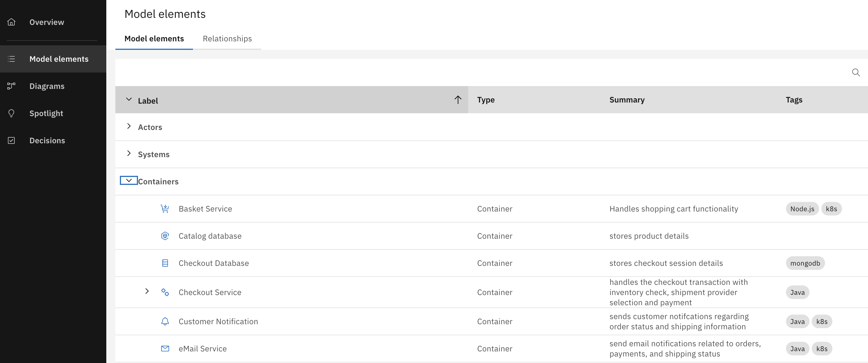The image size is (868, 363).
Task: Open Diagrams from the sidebar
Action: 47,86
